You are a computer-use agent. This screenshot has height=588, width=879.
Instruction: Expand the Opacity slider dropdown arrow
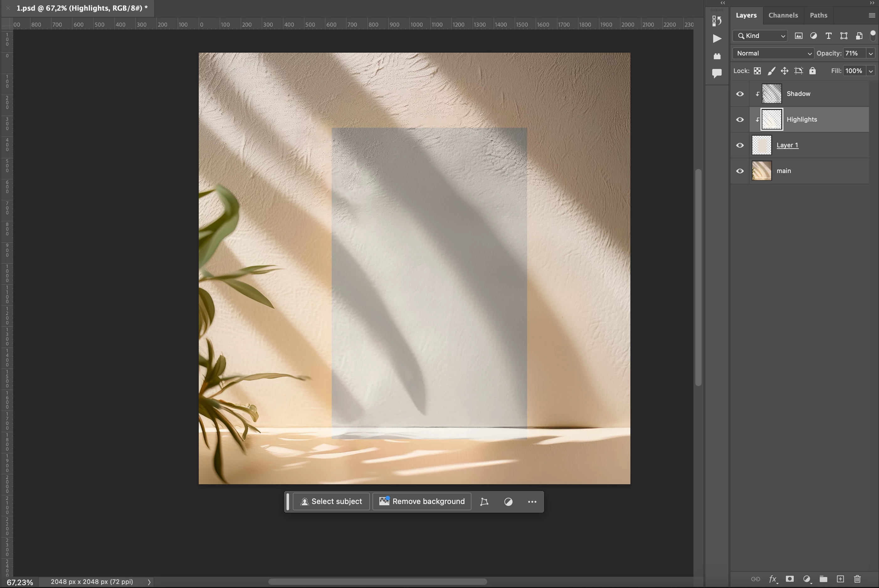point(871,53)
